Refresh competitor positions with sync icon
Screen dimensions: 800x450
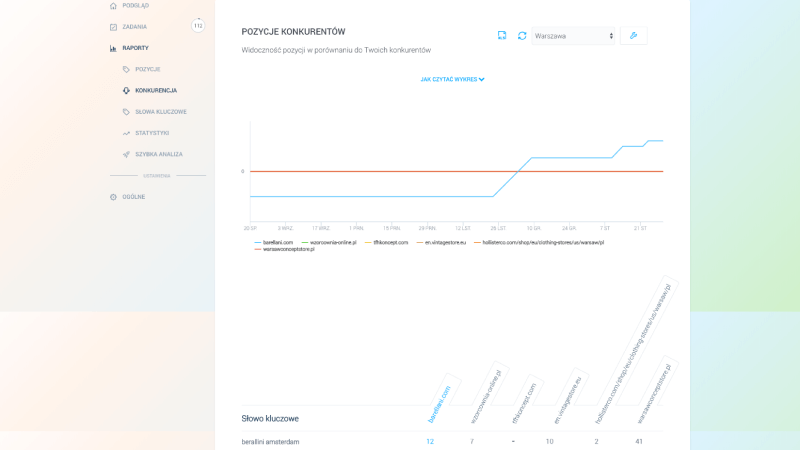point(522,36)
